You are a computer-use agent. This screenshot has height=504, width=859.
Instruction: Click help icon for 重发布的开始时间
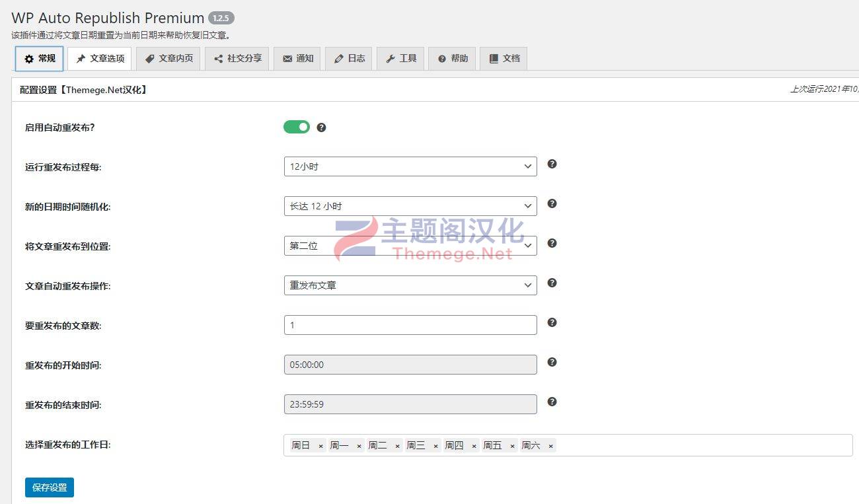tap(552, 362)
